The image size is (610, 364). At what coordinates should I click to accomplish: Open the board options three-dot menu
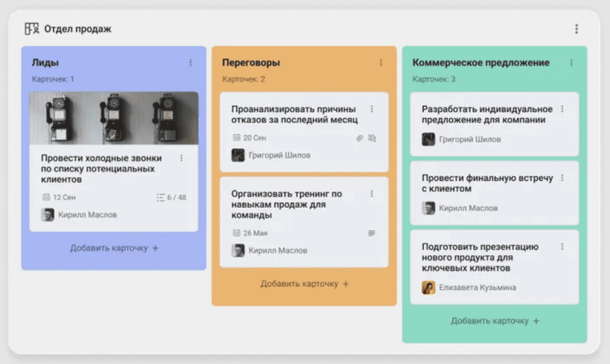pyautogui.click(x=577, y=29)
